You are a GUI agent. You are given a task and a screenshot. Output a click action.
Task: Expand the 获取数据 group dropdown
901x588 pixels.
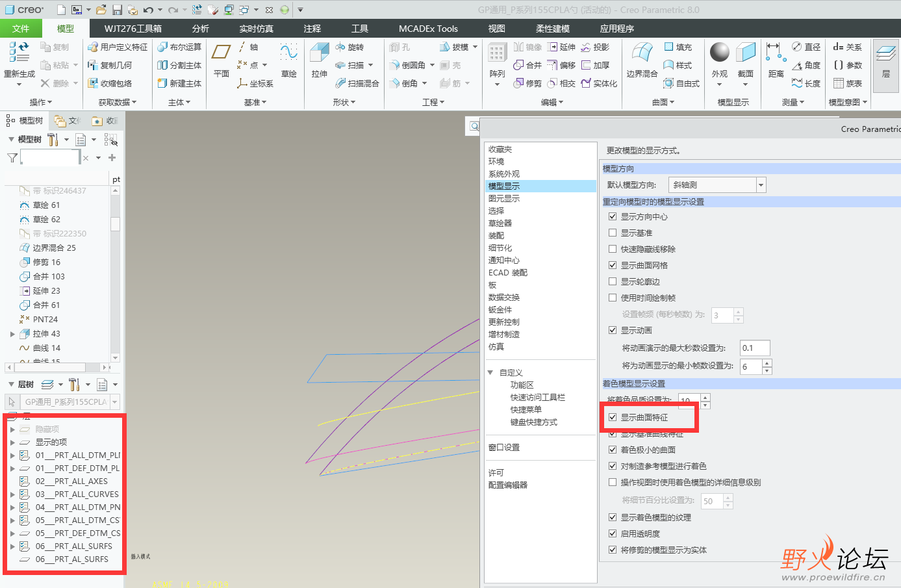118,102
